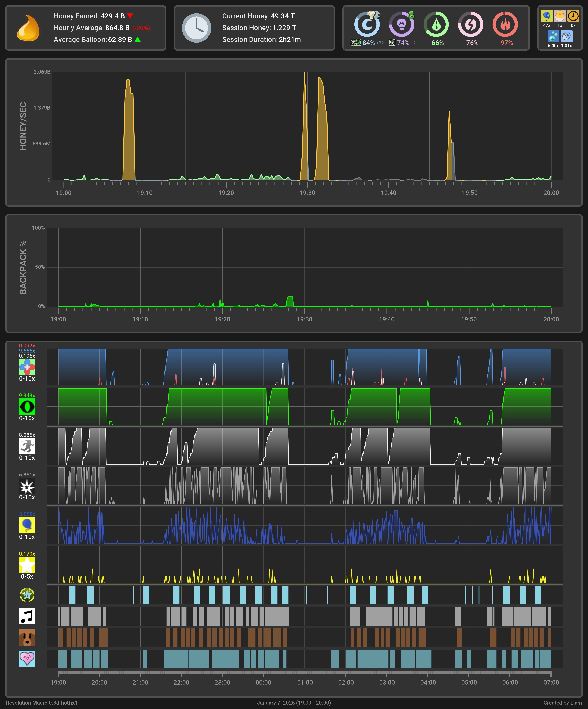Click the green up arrow beside Average Balloon

137,40
